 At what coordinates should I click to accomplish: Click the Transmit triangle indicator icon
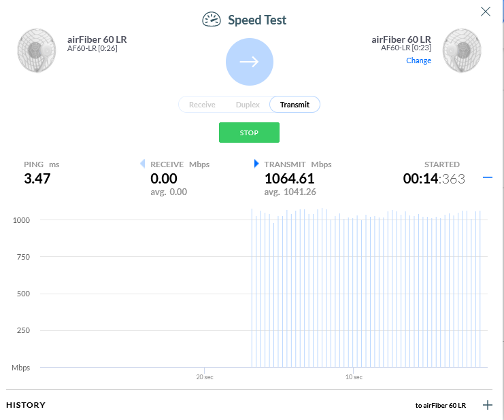[x=256, y=164]
